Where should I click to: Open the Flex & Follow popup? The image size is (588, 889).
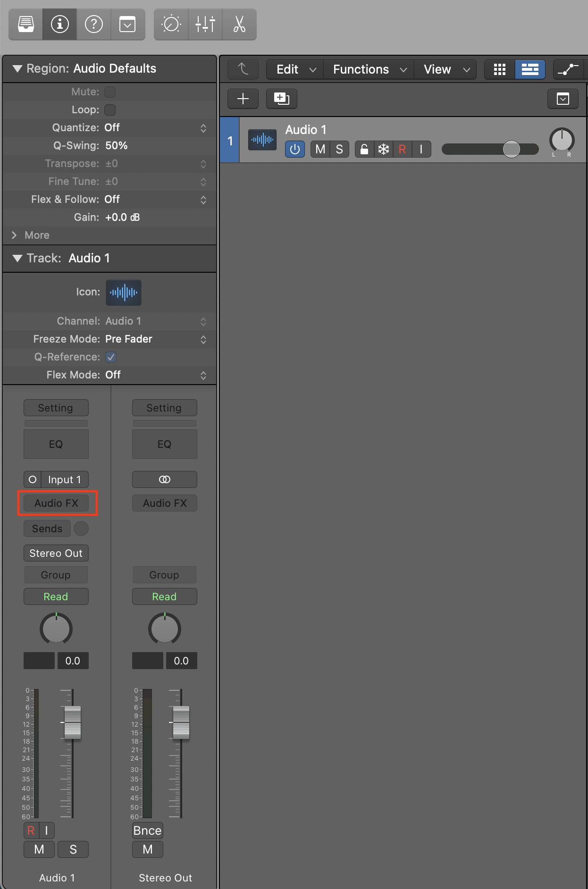(x=156, y=200)
